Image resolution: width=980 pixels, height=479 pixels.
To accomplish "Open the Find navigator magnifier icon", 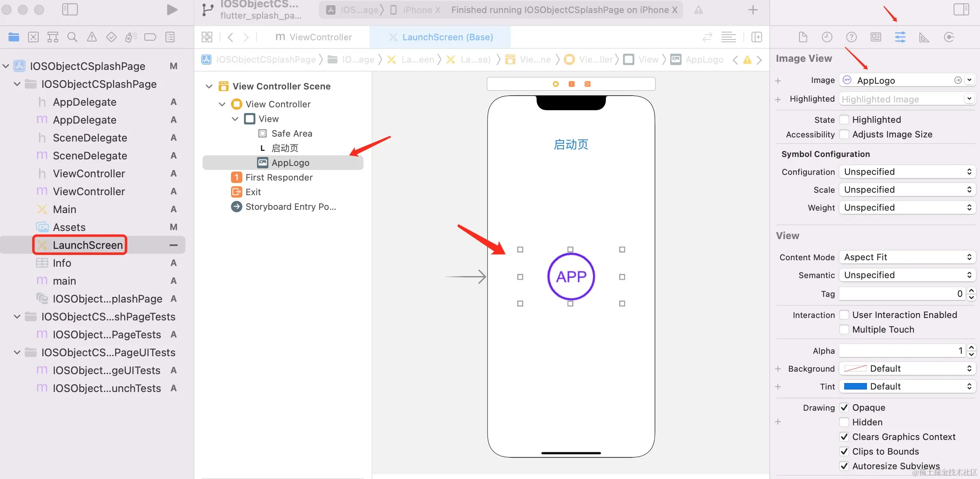I will point(72,37).
